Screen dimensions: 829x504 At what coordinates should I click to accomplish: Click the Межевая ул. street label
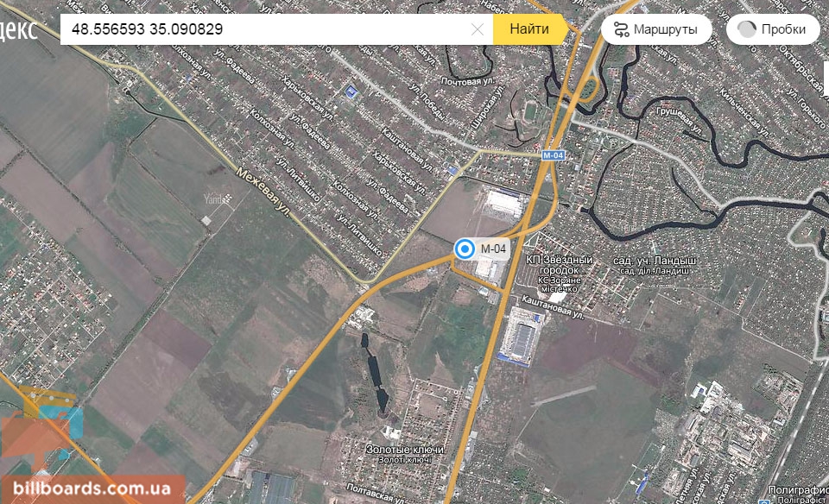click(263, 192)
